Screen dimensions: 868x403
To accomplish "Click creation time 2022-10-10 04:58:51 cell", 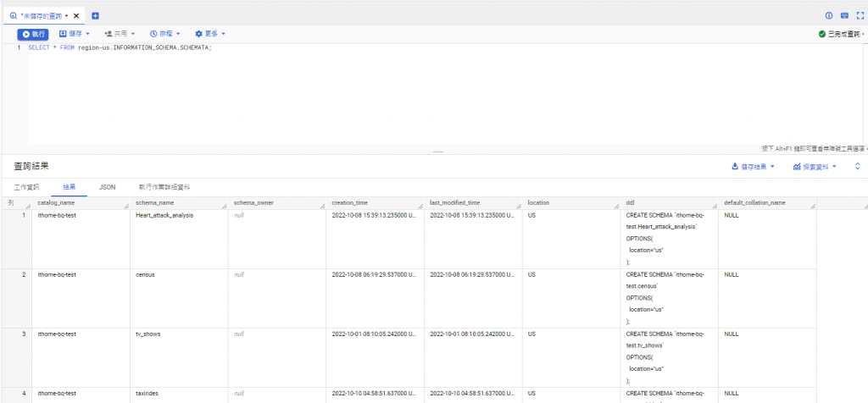I will 374,394.
